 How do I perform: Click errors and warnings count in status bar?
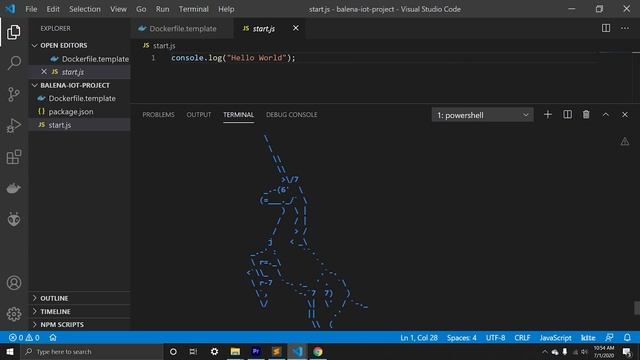24,338
